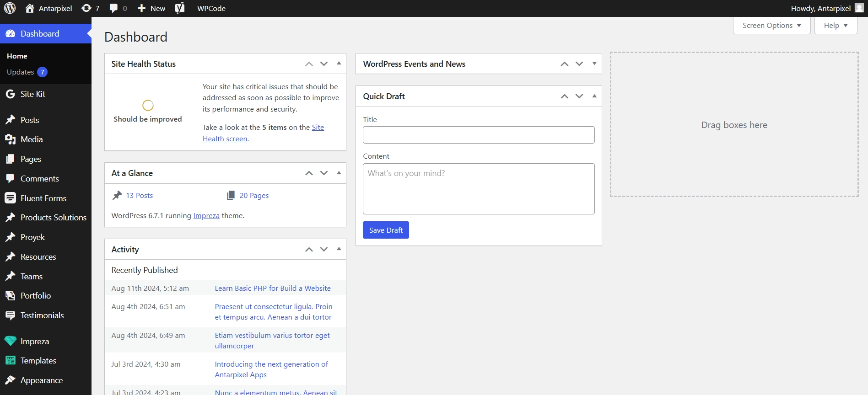This screenshot has width=868, height=395.
Task: Open the Updates submenu item
Action: (x=21, y=72)
